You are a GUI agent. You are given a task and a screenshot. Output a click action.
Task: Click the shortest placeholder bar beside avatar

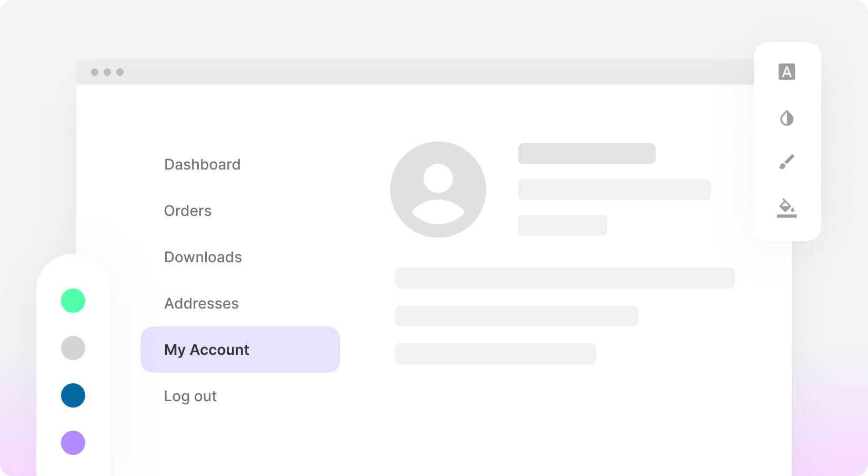click(x=562, y=225)
